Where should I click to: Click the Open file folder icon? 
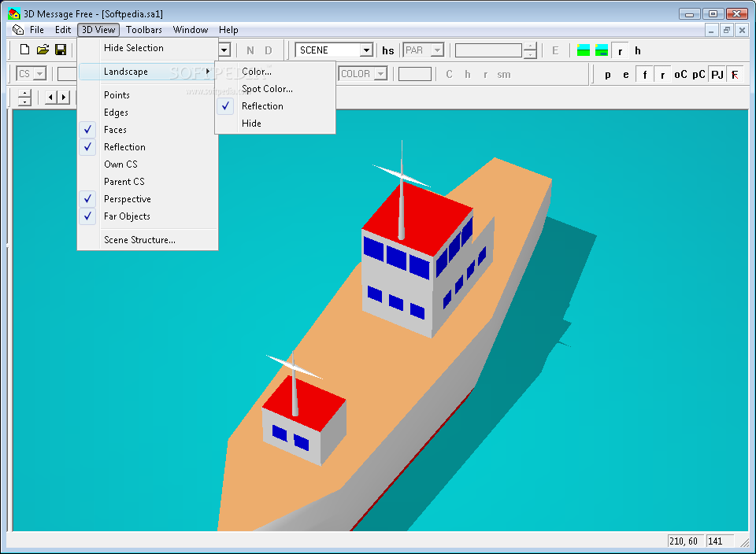(43, 50)
